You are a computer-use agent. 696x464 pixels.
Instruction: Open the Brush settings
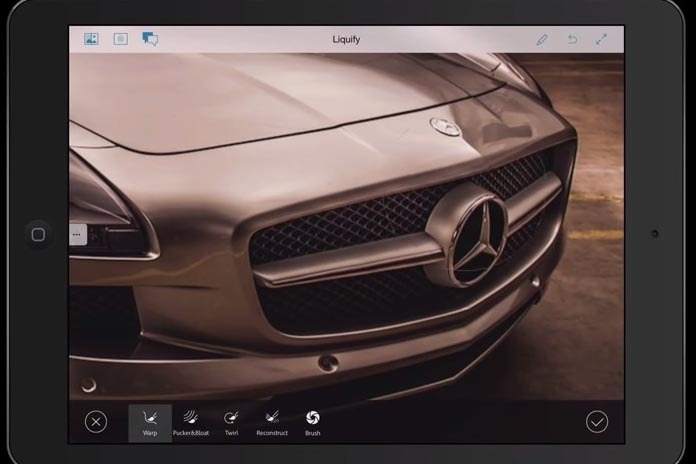click(312, 423)
